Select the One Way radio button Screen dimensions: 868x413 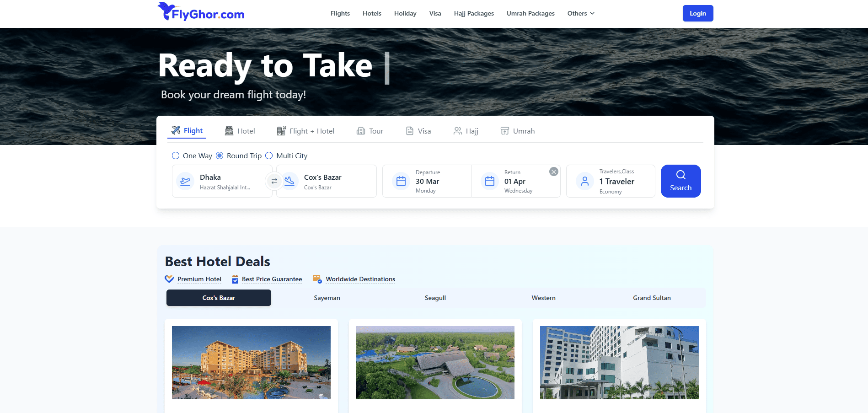[176, 156]
